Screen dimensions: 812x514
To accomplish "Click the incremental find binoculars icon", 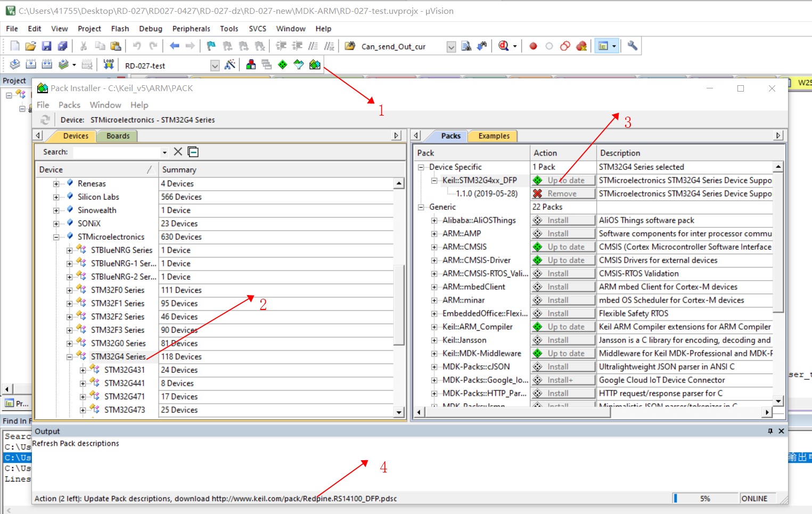I will (x=482, y=46).
